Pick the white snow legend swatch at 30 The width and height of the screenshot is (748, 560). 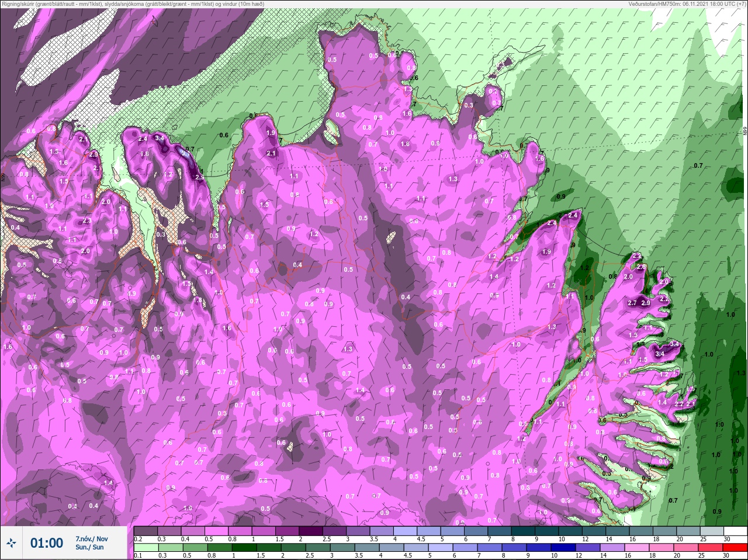coord(735,532)
